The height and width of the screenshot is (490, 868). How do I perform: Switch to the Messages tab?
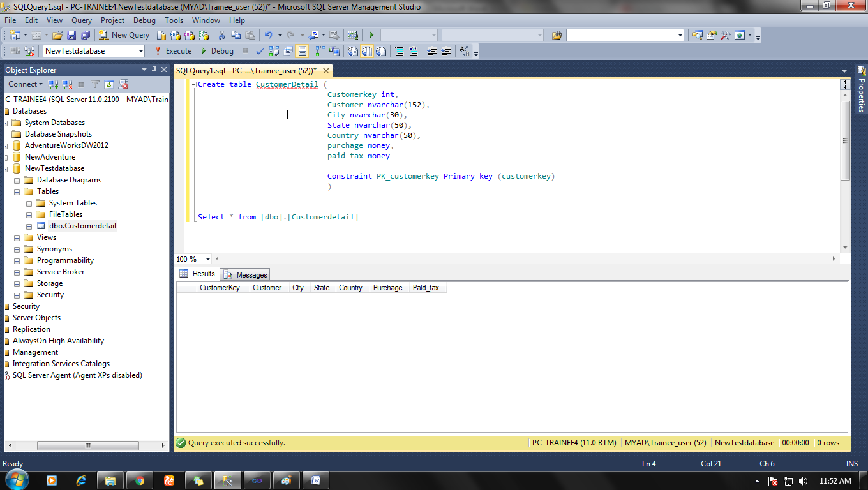pos(246,274)
